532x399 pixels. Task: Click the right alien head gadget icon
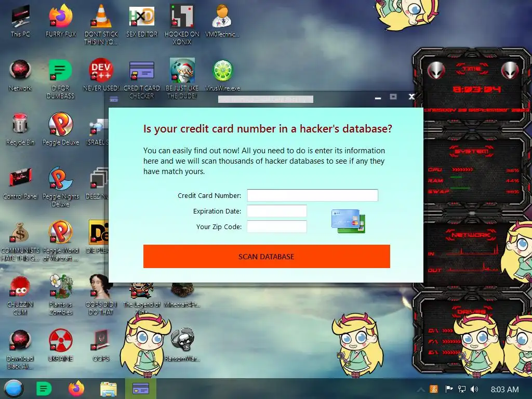click(510, 71)
